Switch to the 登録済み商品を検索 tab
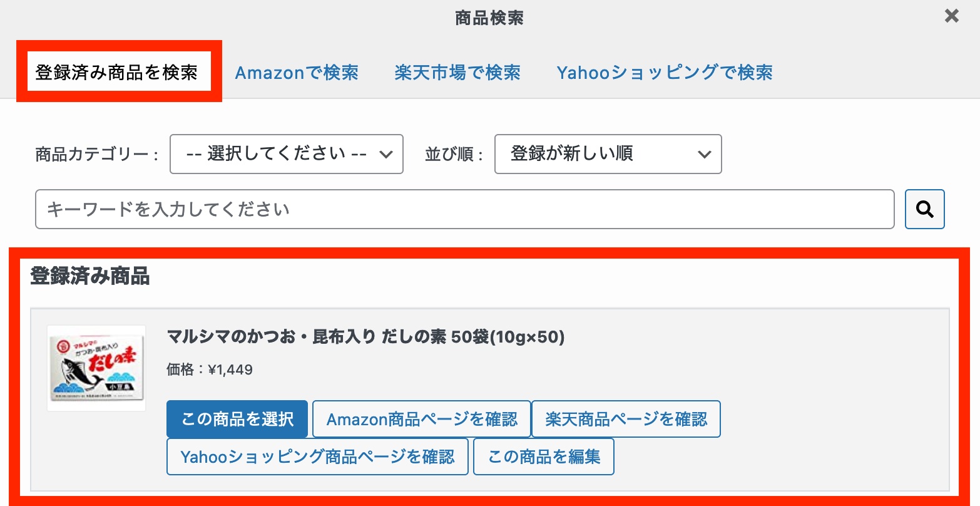This screenshot has width=980, height=506. (117, 73)
